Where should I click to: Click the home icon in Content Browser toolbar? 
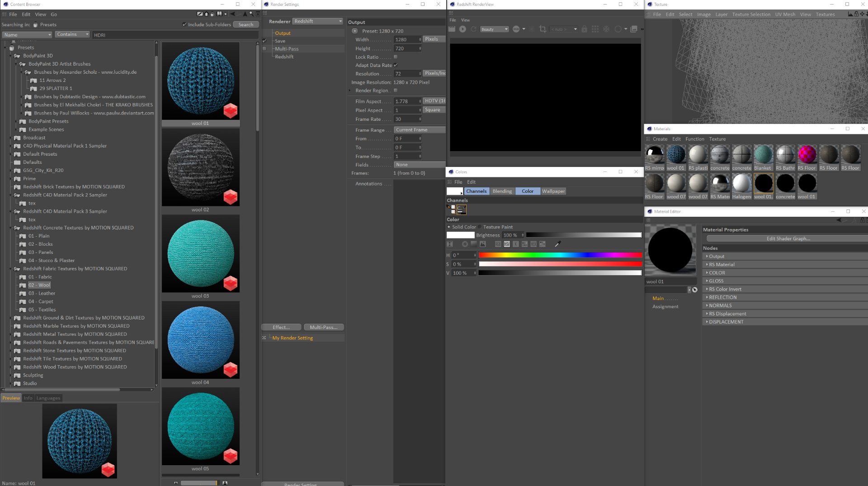coord(206,14)
